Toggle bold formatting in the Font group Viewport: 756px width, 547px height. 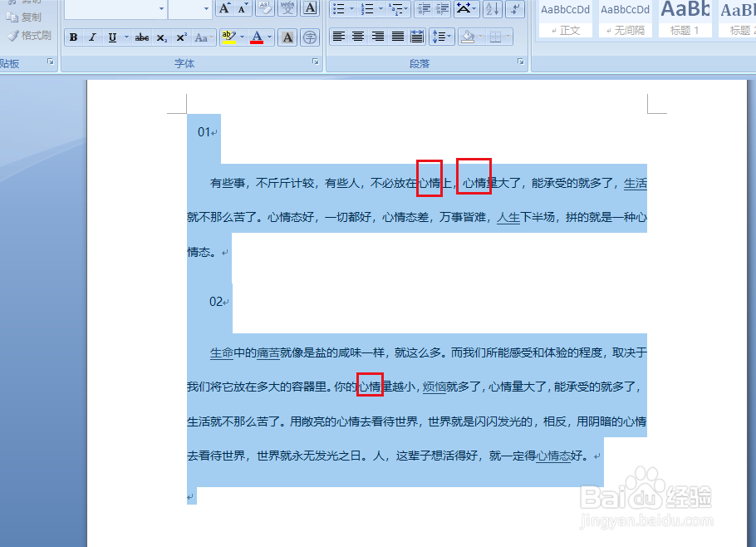point(73,37)
